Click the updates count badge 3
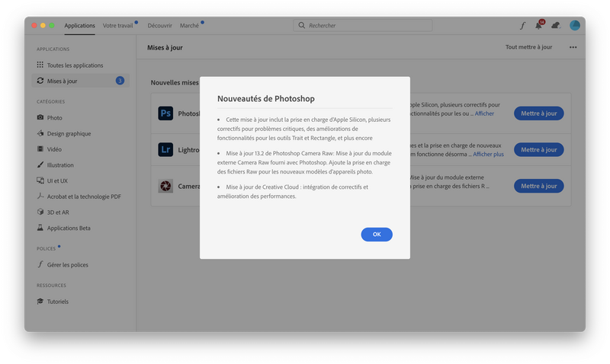Image resolution: width=610 pixels, height=364 pixels. click(x=120, y=81)
